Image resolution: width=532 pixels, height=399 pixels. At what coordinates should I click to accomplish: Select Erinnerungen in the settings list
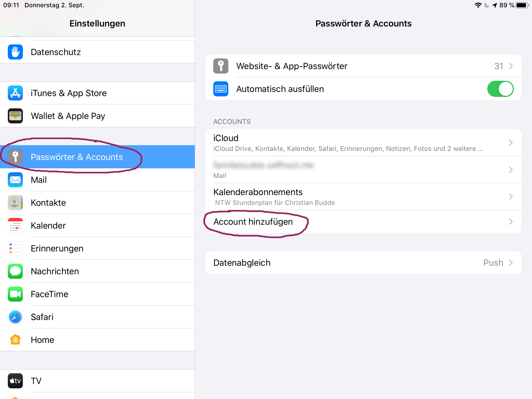click(x=97, y=248)
